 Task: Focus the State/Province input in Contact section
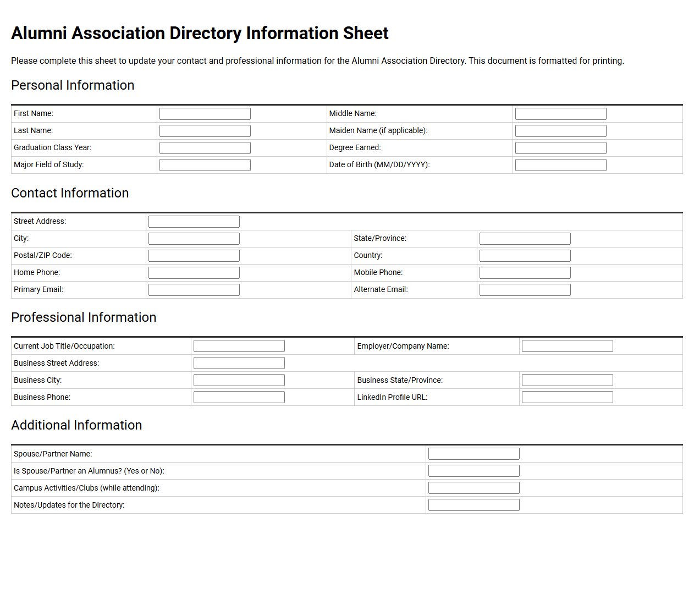coord(525,239)
